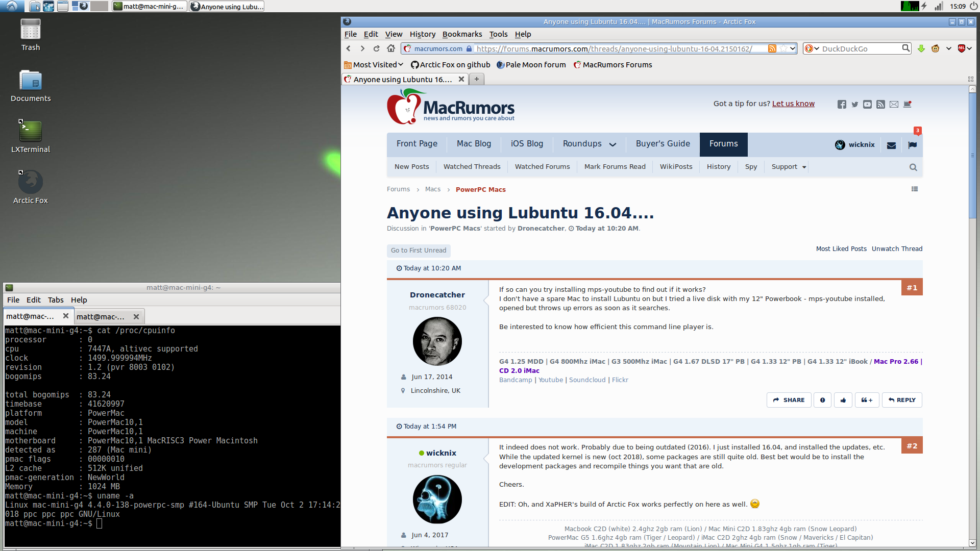
Task: Open the MacRumors site RSS icon
Action: coord(880,104)
